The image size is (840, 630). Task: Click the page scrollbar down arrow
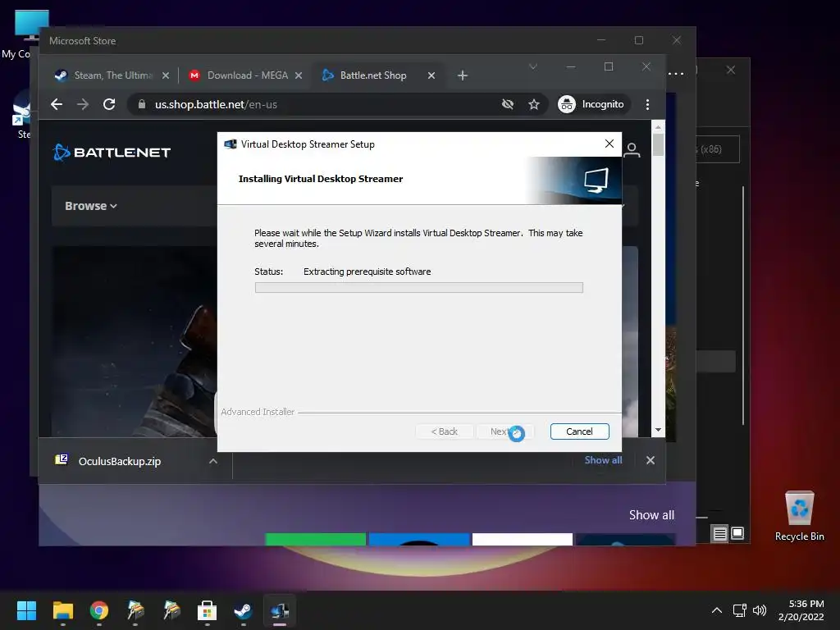658,430
